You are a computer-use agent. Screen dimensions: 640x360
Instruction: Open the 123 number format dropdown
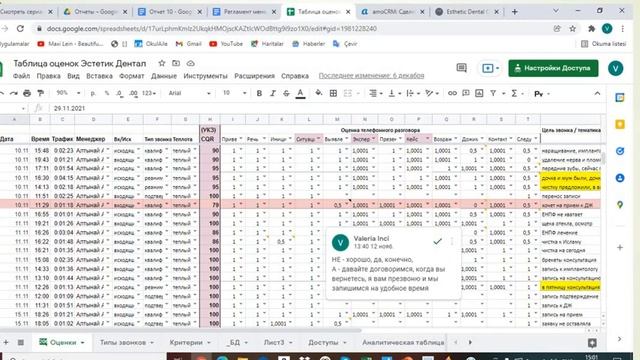coord(149,93)
